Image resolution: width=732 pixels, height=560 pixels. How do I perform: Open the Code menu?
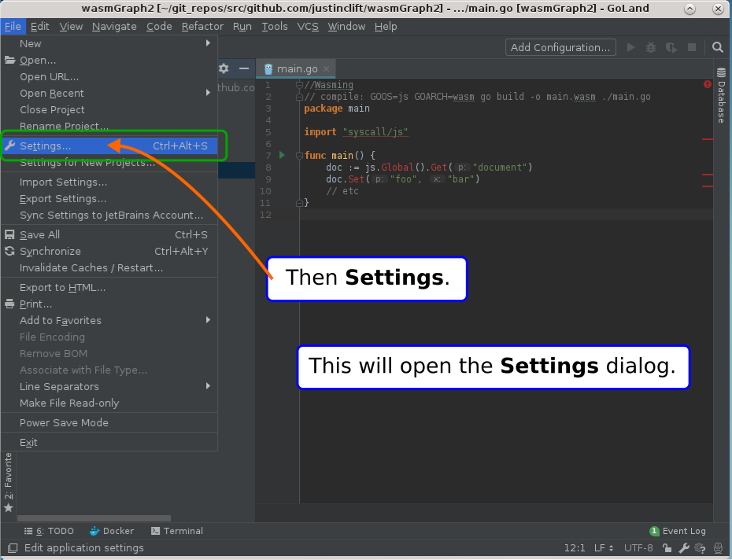[x=159, y=27]
